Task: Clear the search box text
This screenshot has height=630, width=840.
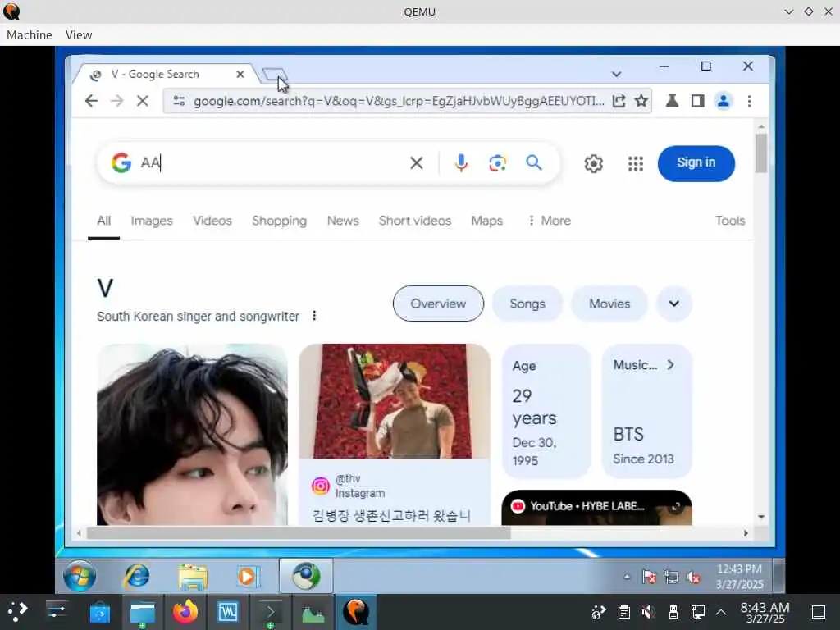Action: pyautogui.click(x=416, y=163)
